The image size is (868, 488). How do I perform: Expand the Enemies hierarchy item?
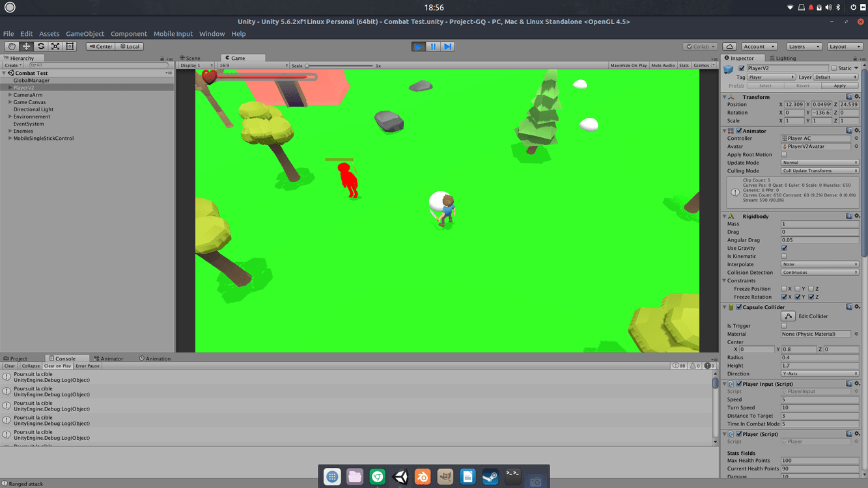click(10, 131)
